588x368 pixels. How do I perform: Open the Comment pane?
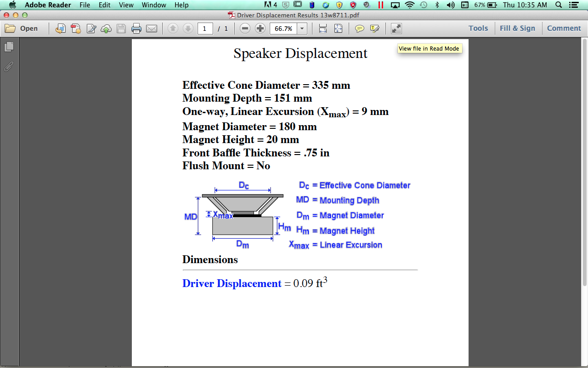[x=564, y=29]
